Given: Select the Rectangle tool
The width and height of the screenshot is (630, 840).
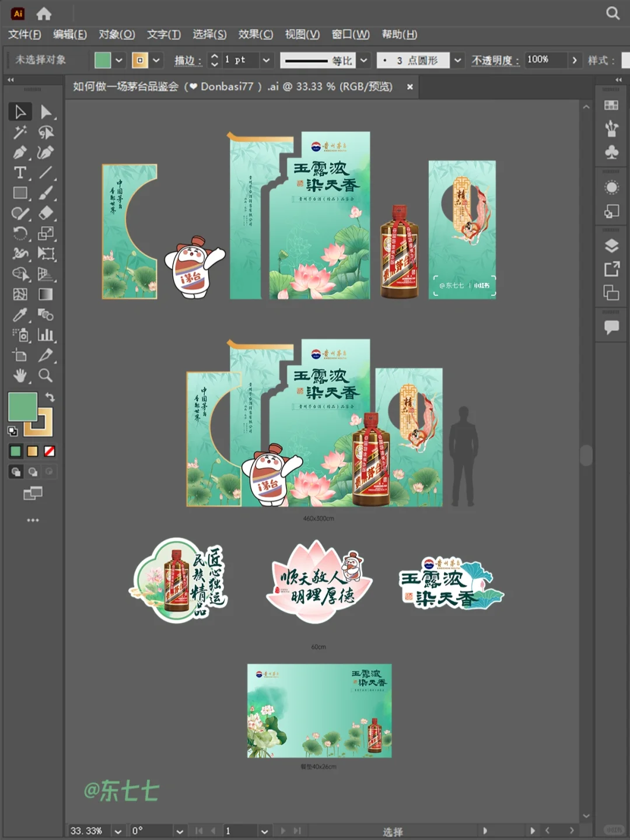Looking at the screenshot, I should pyautogui.click(x=20, y=193).
